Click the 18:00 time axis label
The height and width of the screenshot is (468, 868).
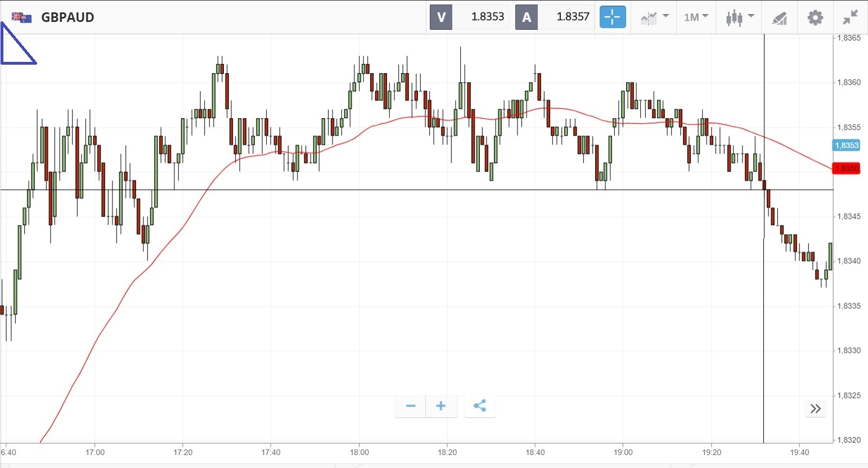(359, 452)
